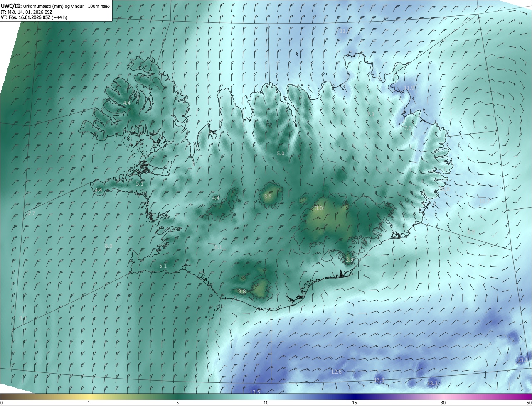Click the colorbar tick label 10
This screenshot has width=532, height=406.
[266, 403]
